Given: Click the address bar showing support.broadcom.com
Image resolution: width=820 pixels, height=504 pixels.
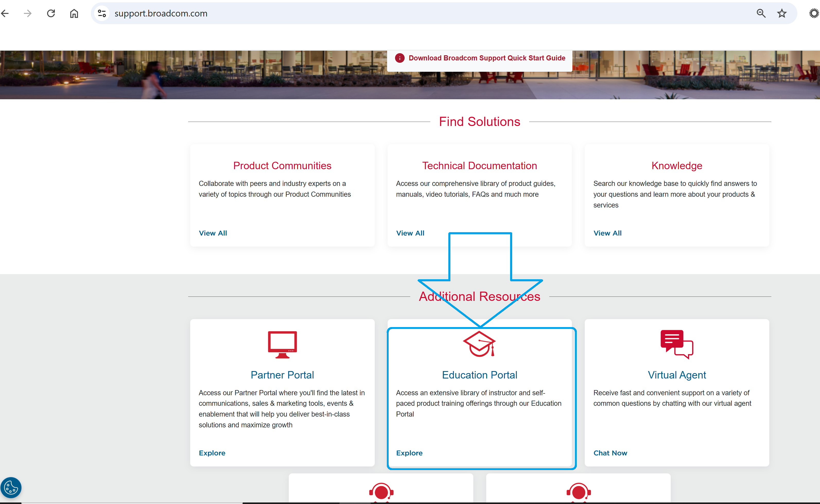Looking at the screenshot, I should pos(161,14).
